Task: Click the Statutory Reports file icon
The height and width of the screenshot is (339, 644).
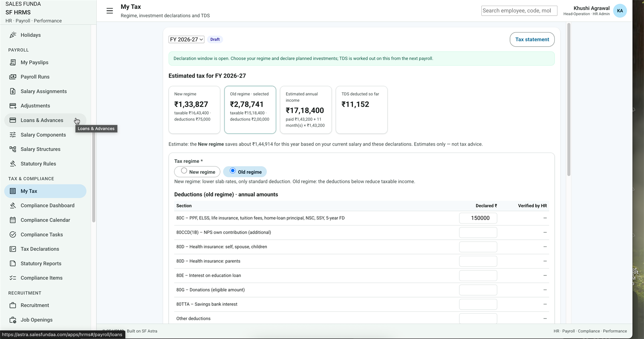Action: [13, 263]
